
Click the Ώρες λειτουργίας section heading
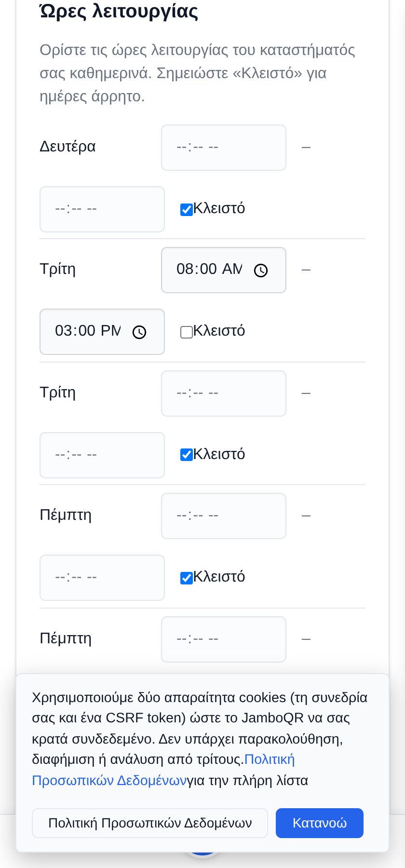(119, 11)
